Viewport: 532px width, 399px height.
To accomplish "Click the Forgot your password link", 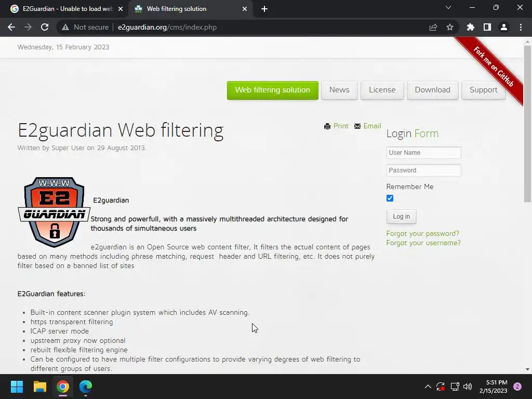I will tap(423, 233).
